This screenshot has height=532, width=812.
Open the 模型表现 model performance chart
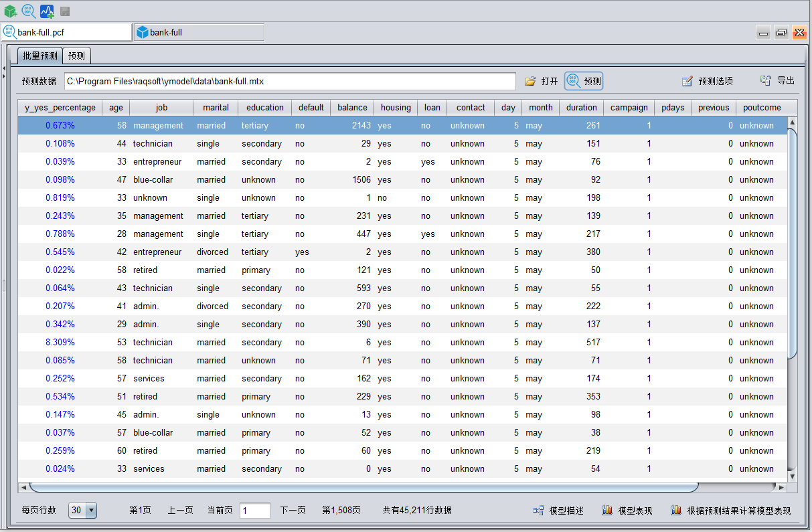click(627, 511)
